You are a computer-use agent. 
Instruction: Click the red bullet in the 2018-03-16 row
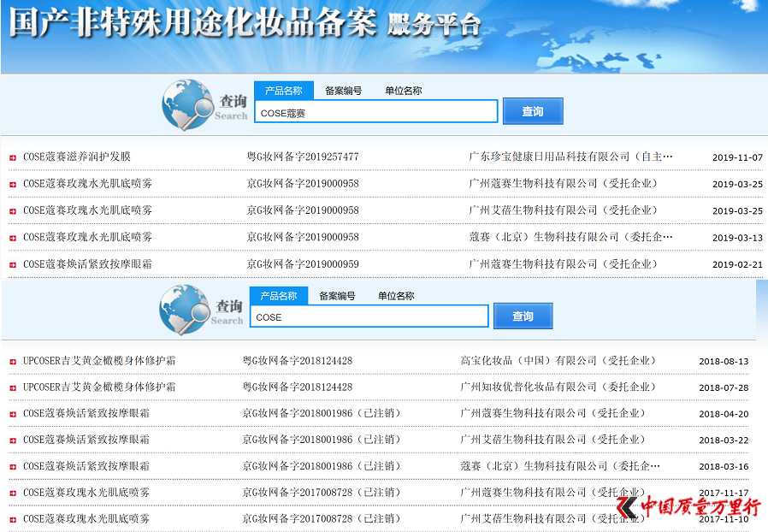(13, 467)
